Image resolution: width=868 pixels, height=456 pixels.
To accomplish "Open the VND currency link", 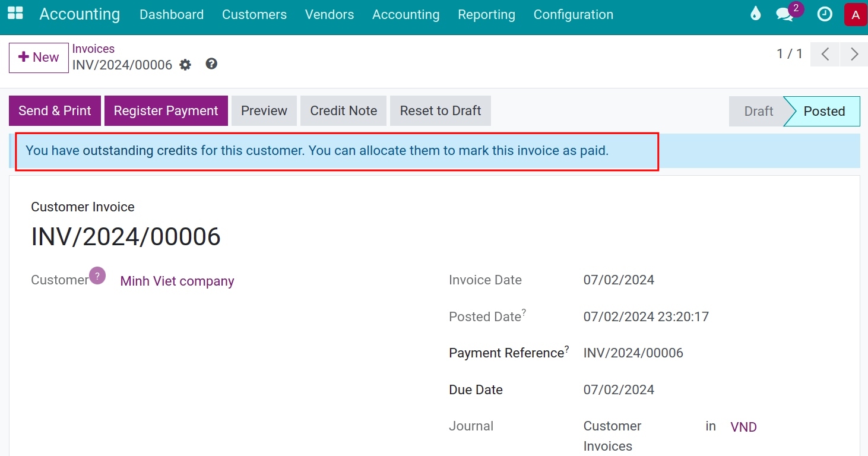I will [x=743, y=427].
